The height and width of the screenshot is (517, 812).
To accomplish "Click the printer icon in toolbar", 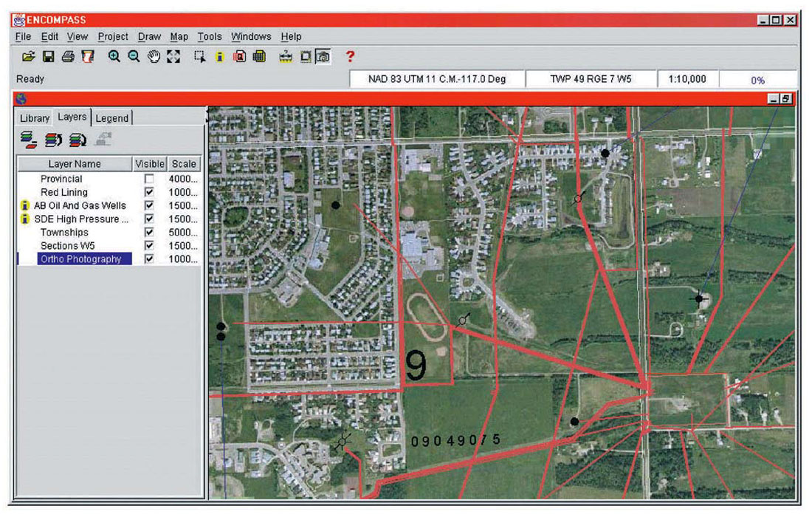I will pyautogui.click(x=68, y=56).
